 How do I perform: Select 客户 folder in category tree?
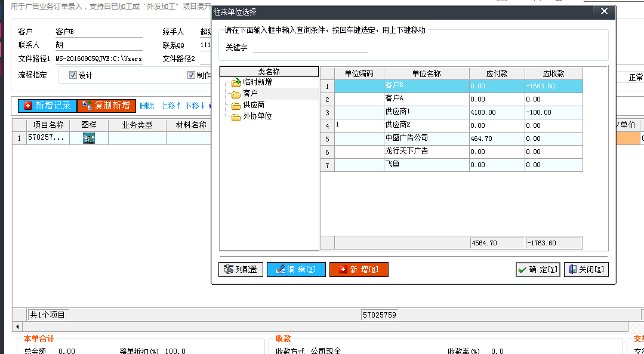(x=250, y=94)
